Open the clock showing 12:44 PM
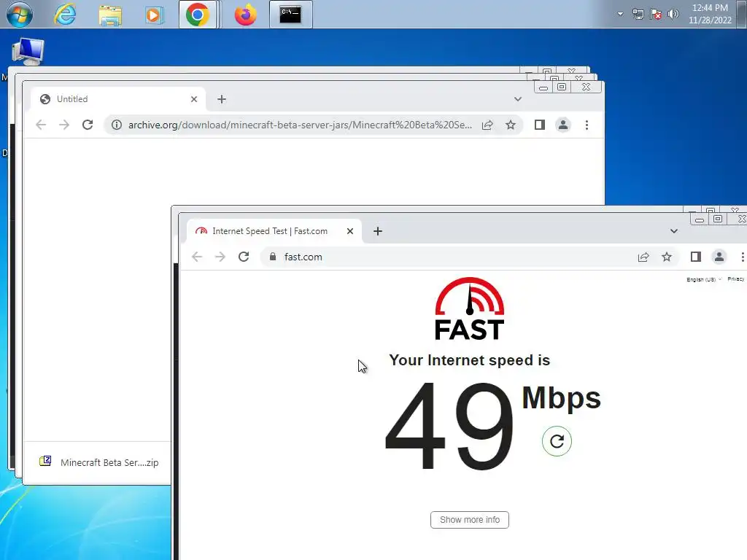 click(x=710, y=14)
